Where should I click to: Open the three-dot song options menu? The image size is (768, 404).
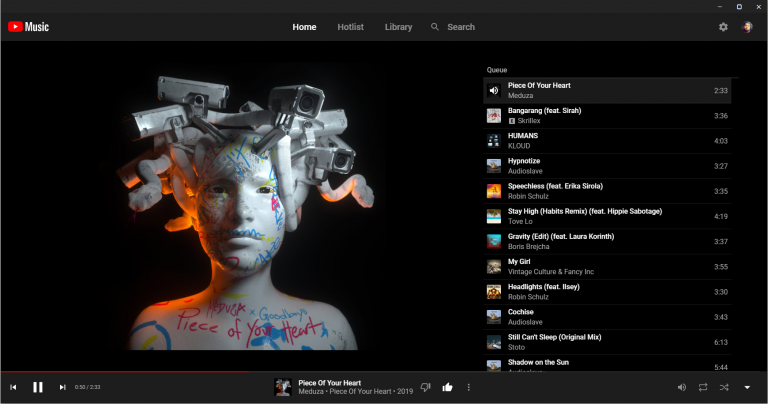(x=469, y=387)
